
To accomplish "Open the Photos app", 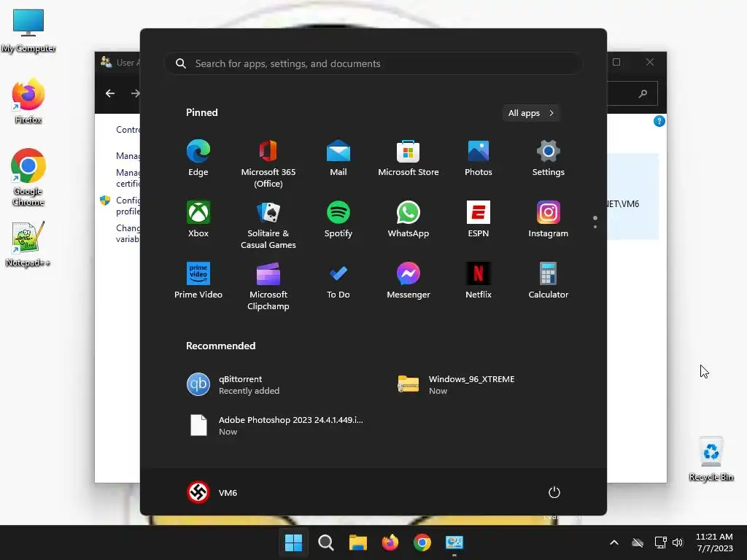I will [x=479, y=158].
